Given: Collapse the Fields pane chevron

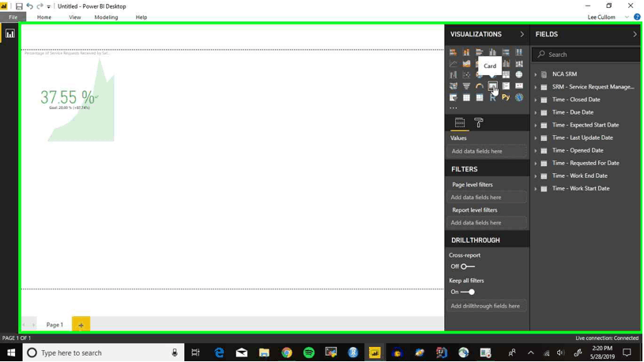Looking at the screenshot, I should pyautogui.click(x=635, y=34).
